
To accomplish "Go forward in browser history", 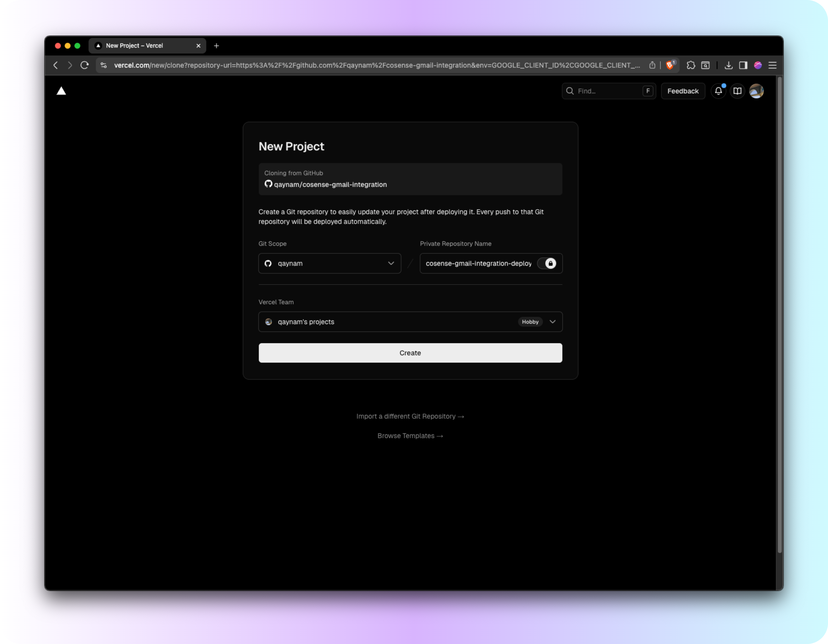I will (70, 65).
